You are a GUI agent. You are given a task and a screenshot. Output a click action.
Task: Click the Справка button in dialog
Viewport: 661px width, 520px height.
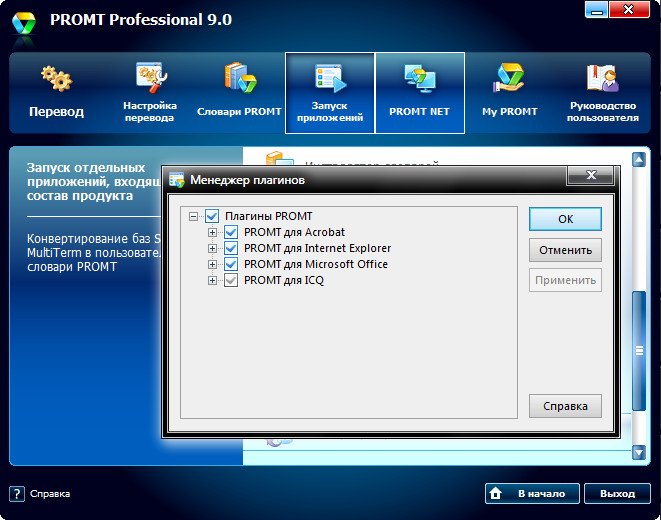[565, 406]
